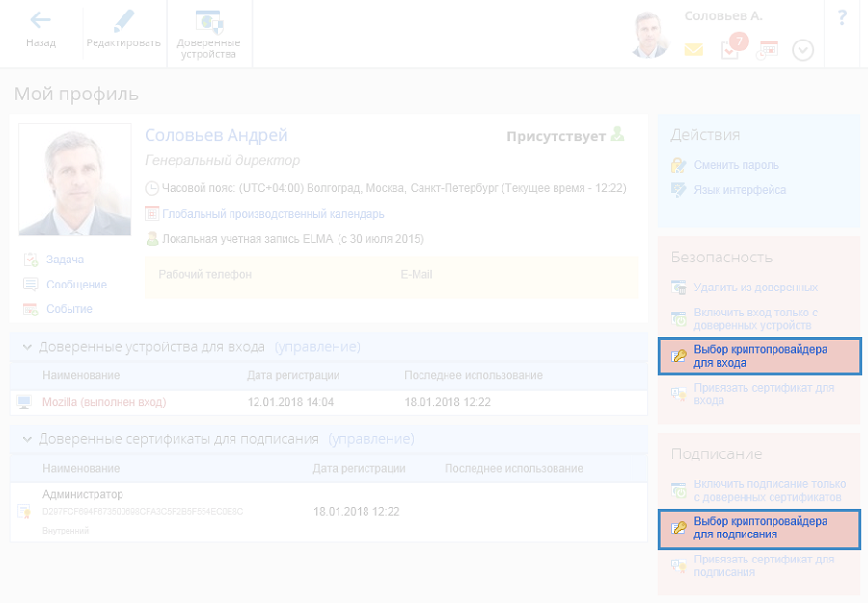Viewport: 868px width, 603px height.
Task: Select crypto provider for signing
Action: tap(759, 528)
